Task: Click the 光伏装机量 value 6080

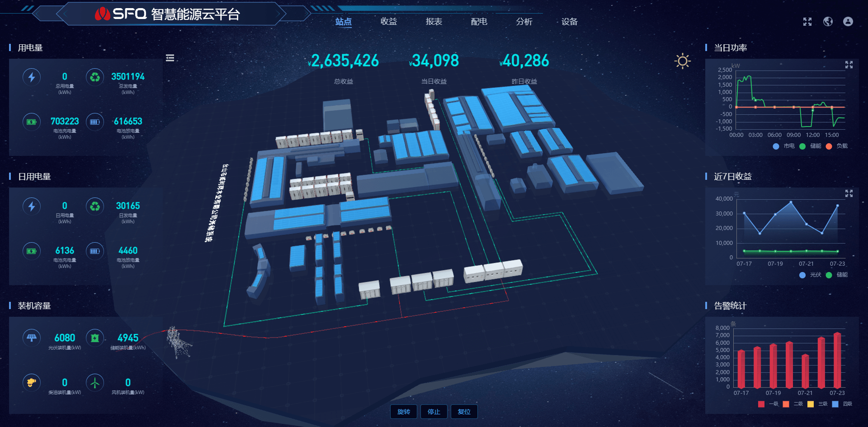Action: (x=65, y=338)
